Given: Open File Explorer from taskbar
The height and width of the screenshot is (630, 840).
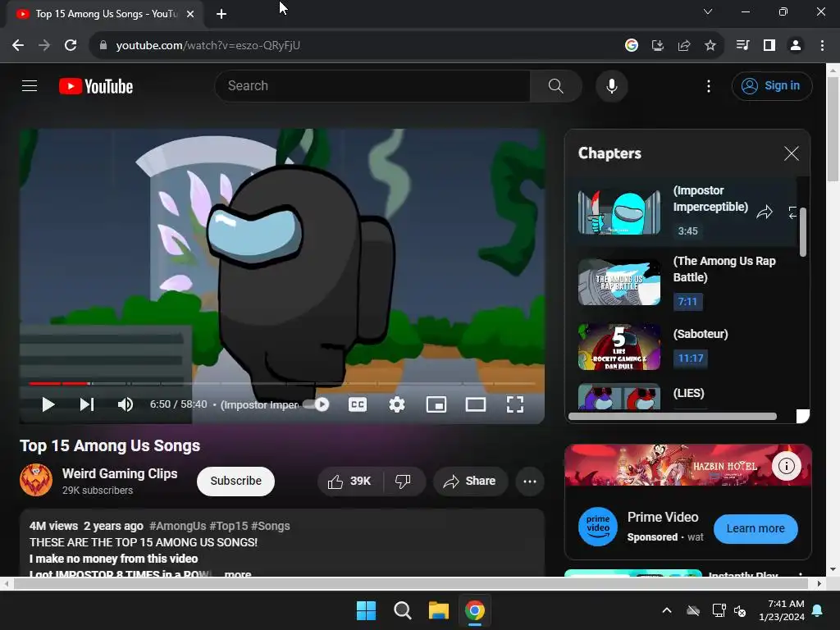Looking at the screenshot, I should (438, 610).
